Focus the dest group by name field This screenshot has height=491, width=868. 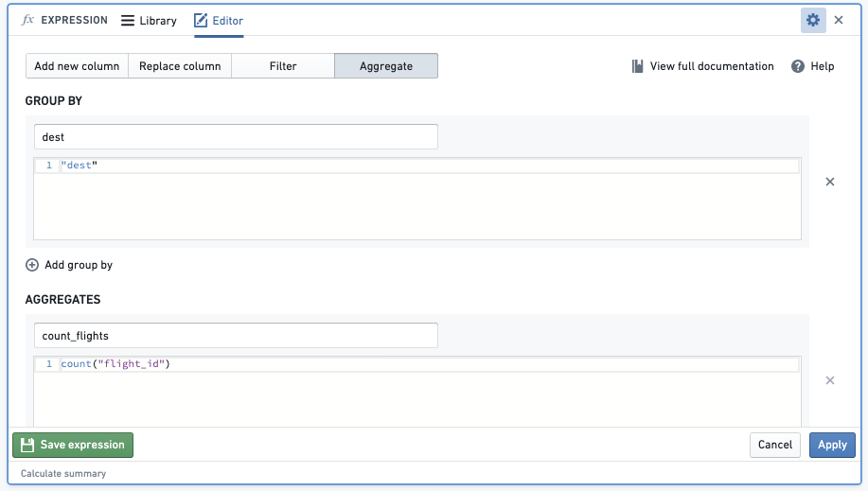(236, 137)
